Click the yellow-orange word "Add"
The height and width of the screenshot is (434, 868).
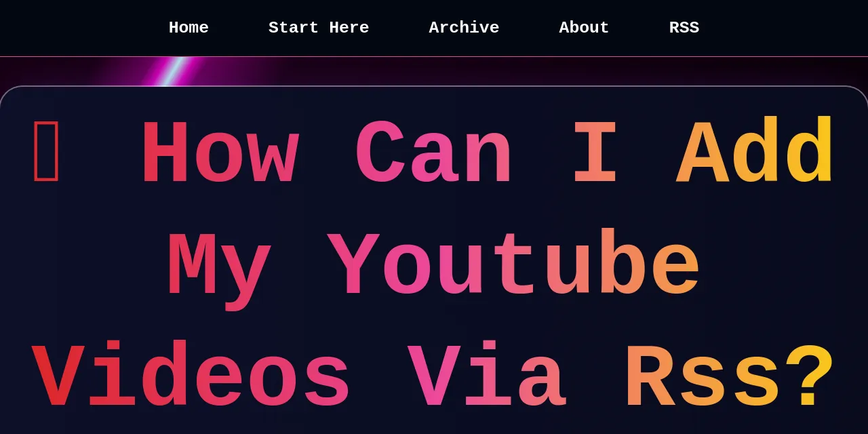[x=755, y=154]
